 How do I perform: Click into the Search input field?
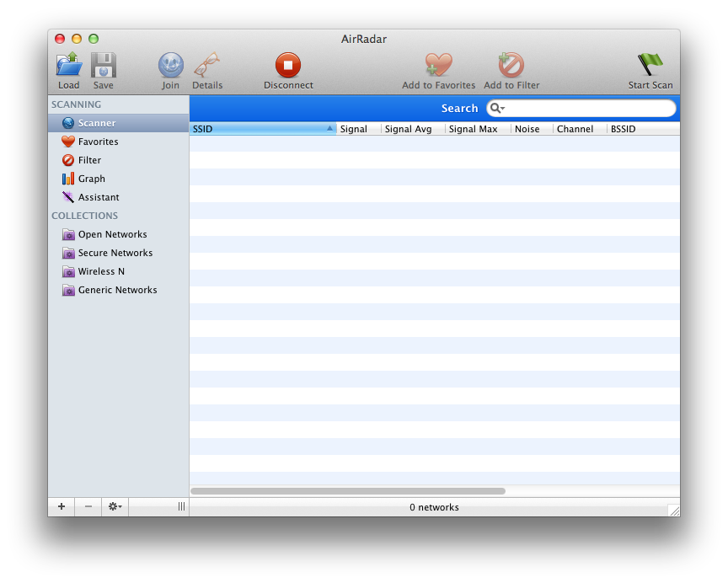coord(590,109)
